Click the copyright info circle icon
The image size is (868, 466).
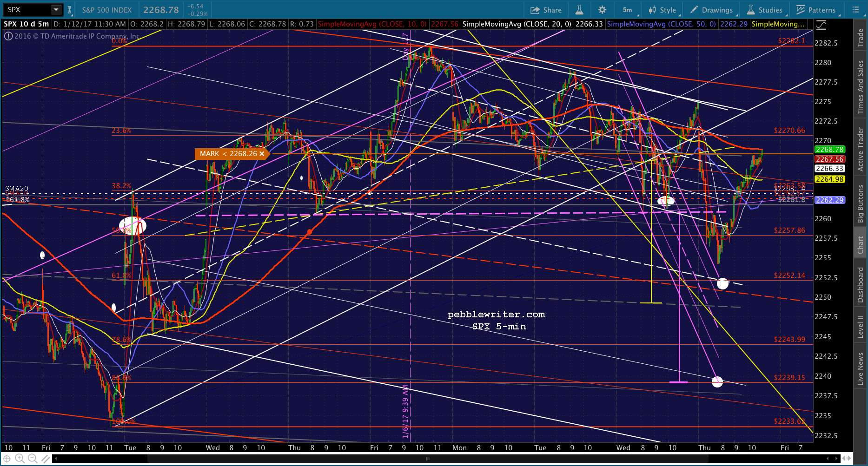(x=8, y=36)
